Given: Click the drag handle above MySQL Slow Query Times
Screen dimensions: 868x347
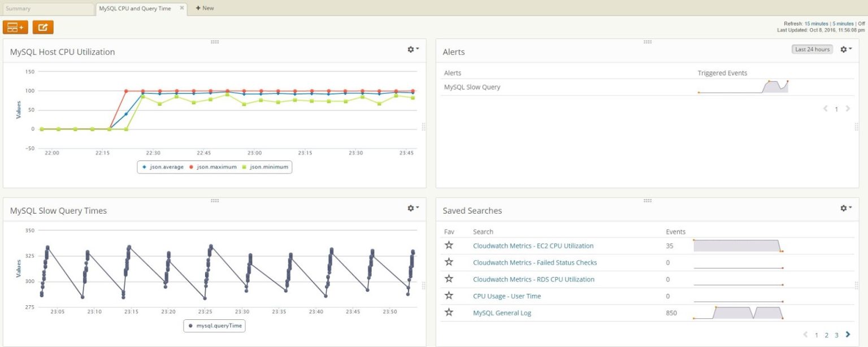Looking at the screenshot, I should click(215, 200).
